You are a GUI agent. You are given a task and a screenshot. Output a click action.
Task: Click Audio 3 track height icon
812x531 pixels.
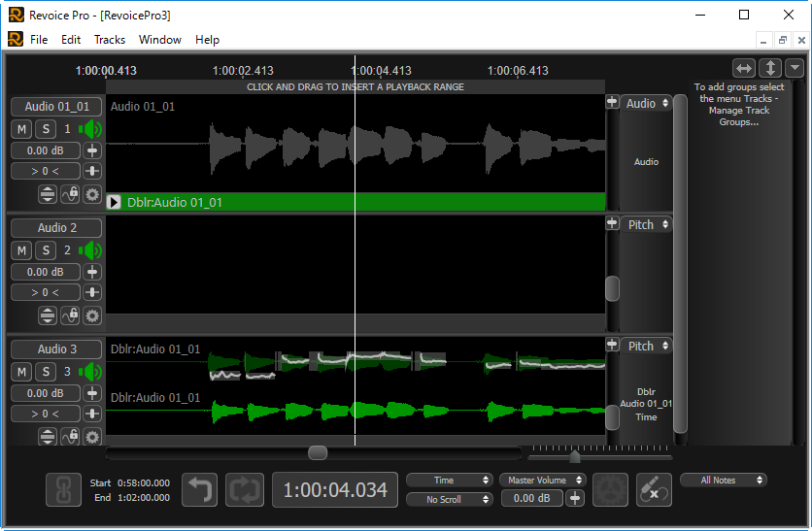point(48,437)
